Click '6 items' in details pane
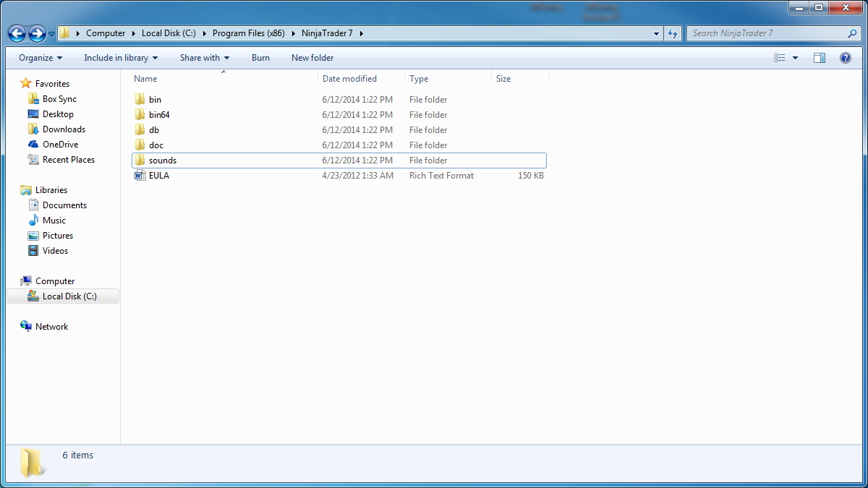This screenshot has height=488, width=868. click(x=78, y=455)
